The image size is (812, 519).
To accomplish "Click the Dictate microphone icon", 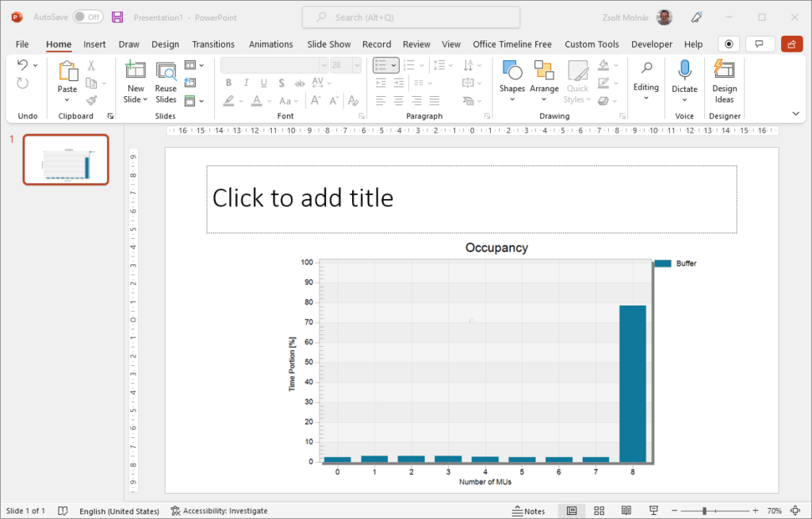I will coord(684,71).
